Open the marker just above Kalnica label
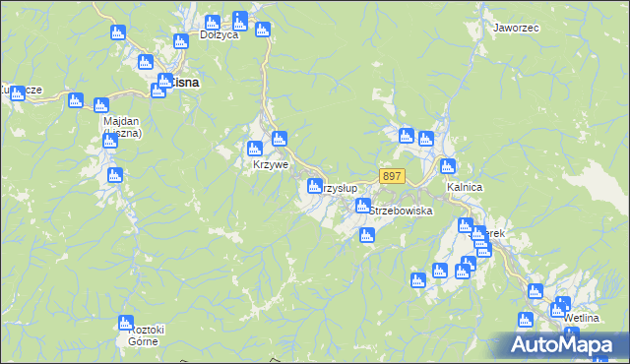630x364 pixels. click(448, 165)
